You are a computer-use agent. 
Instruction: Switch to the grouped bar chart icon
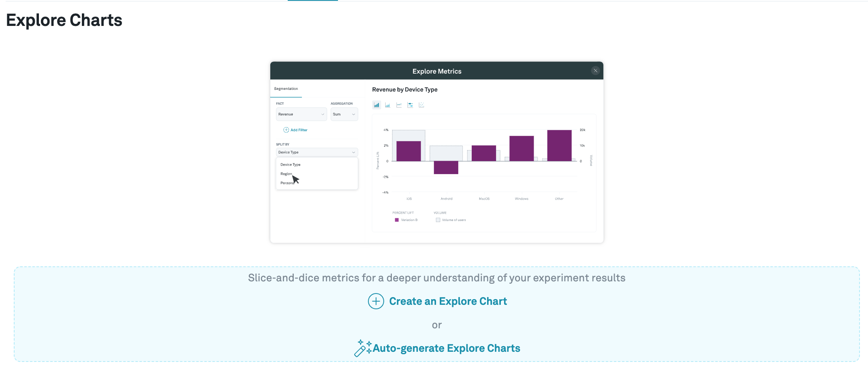(x=388, y=105)
